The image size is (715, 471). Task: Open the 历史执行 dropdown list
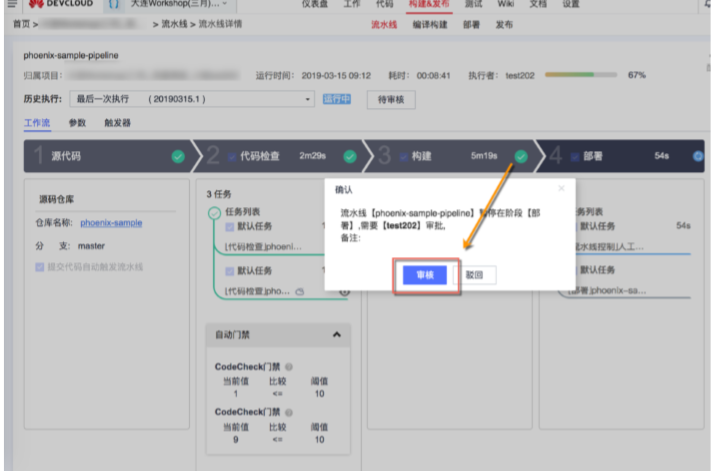pos(192,99)
